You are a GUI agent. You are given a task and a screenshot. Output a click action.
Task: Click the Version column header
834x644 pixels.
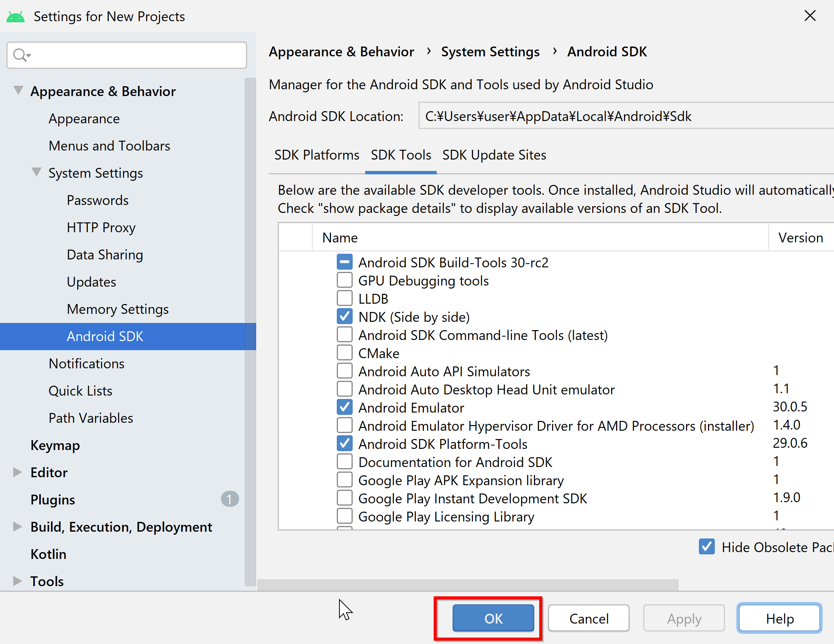point(801,237)
